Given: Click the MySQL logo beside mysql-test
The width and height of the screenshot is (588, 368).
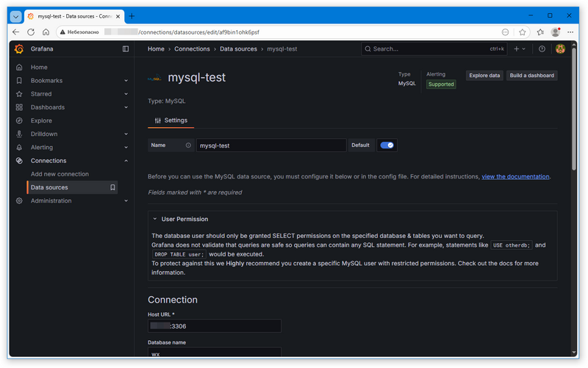Looking at the screenshot, I should (154, 79).
